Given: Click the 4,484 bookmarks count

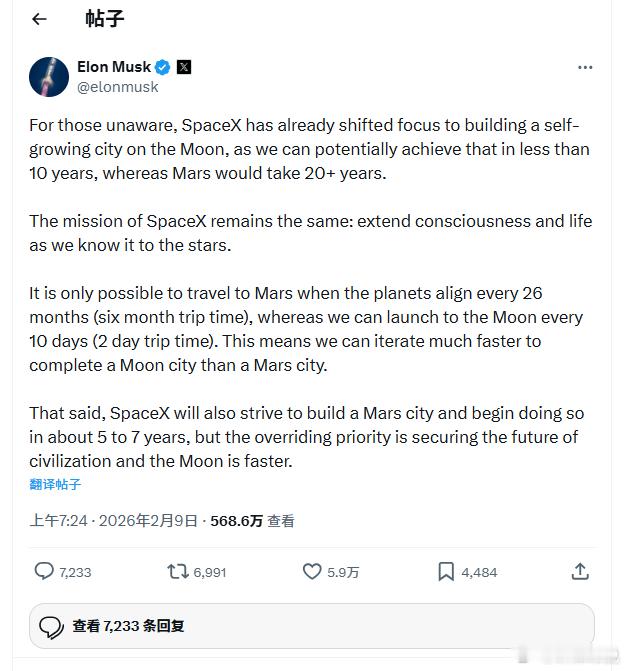Looking at the screenshot, I should click(x=479, y=573).
